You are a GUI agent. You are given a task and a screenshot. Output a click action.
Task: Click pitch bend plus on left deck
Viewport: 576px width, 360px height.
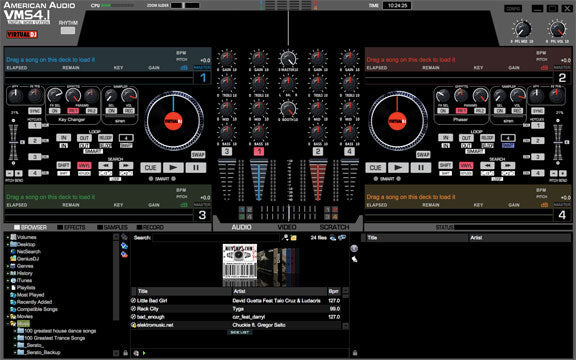point(19,173)
